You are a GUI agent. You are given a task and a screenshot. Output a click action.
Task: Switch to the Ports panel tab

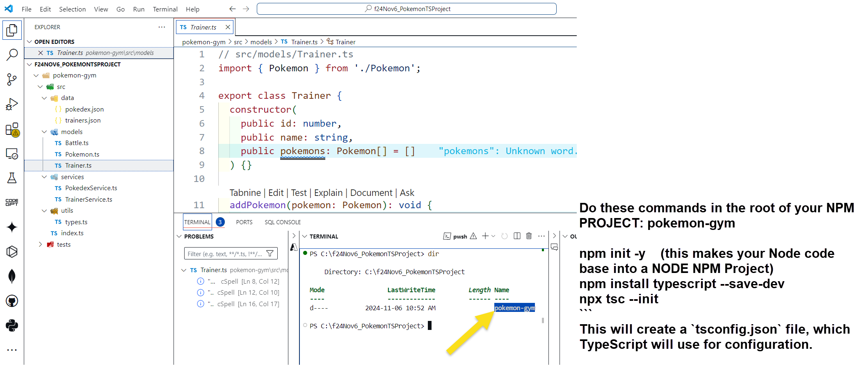tap(244, 222)
